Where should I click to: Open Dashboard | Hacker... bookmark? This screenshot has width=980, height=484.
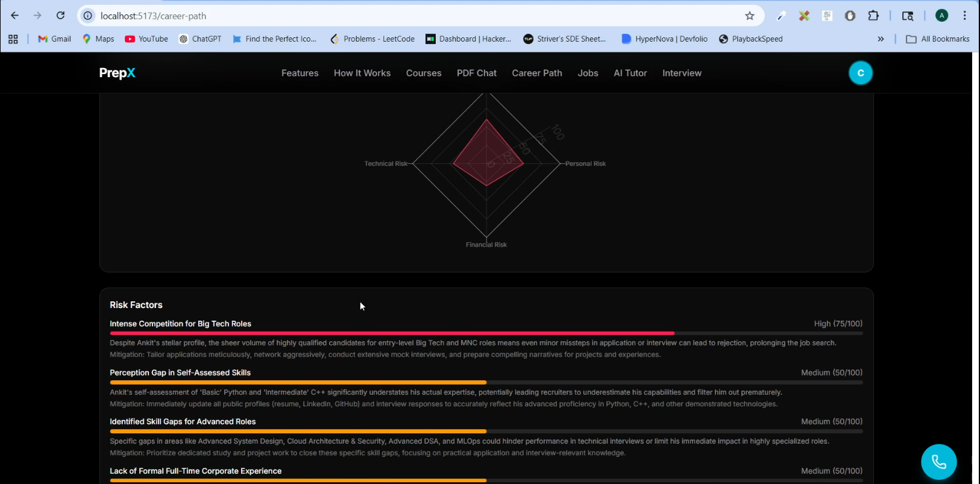coord(468,39)
